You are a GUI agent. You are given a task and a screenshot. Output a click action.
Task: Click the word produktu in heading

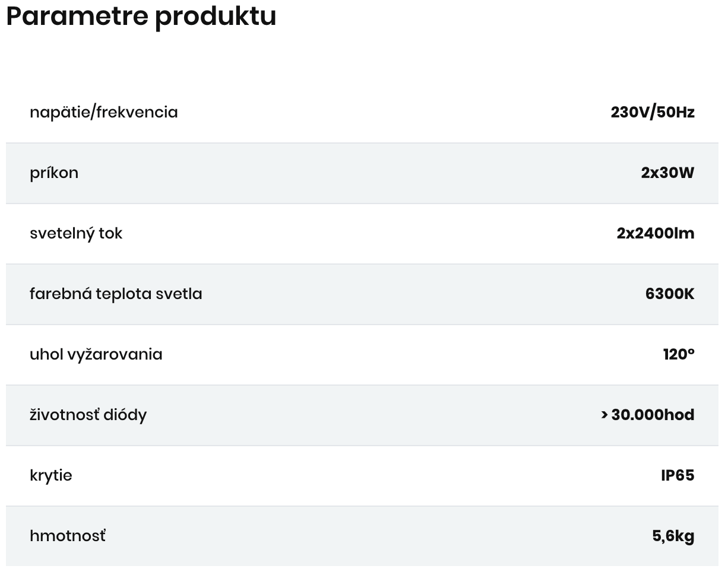pyautogui.click(x=216, y=18)
